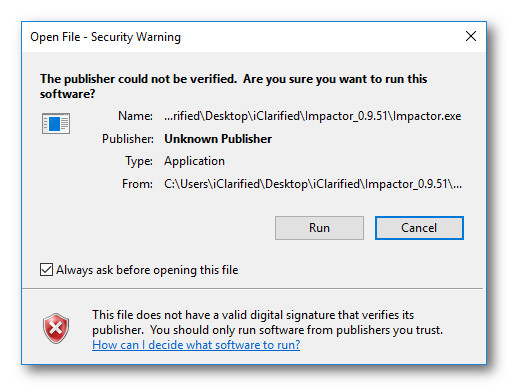This screenshot has height=386, width=508.
Task: Open How can I decide what software to run link
Action: pos(196,345)
